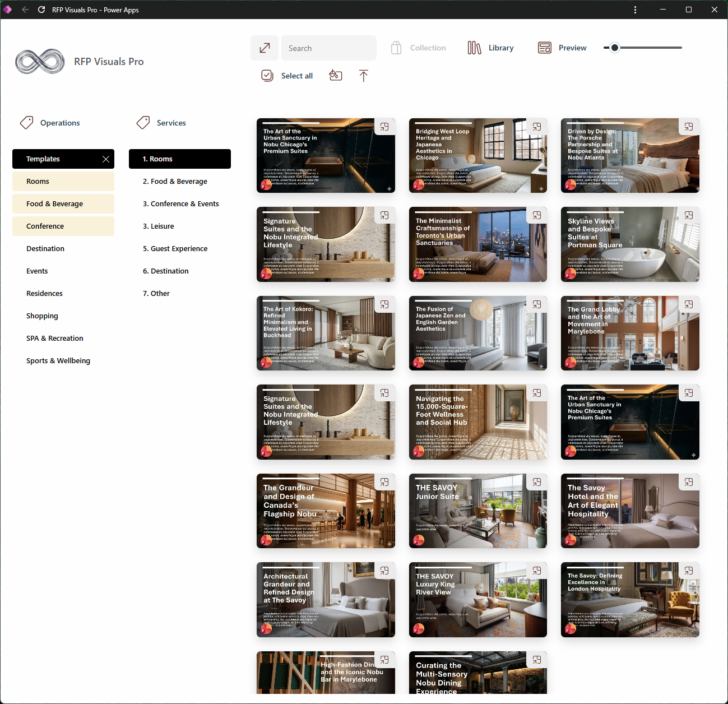Screen dimensions: 728x704
Task: Open the Bridging West Loop Heritage card's expand icon
Action: (x=537, y=127)
